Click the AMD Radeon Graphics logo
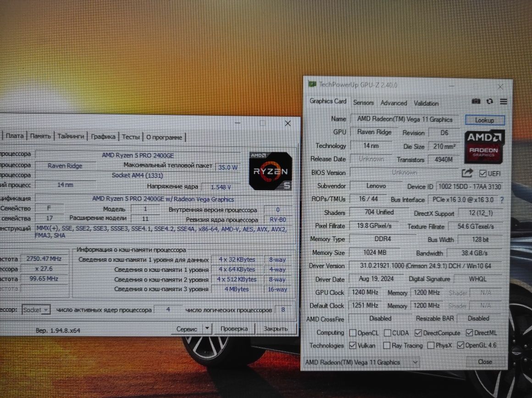532x398 pixels. (x=484, y=146)
